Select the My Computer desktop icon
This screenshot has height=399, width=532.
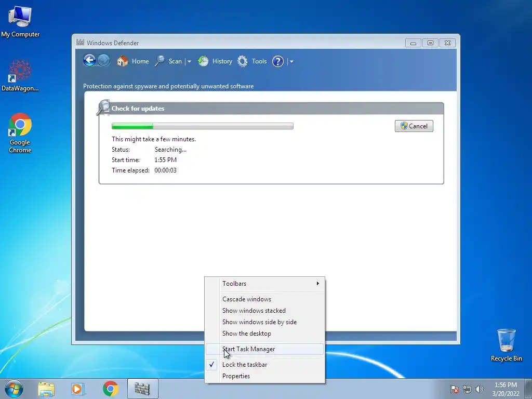tap(20, 22)
